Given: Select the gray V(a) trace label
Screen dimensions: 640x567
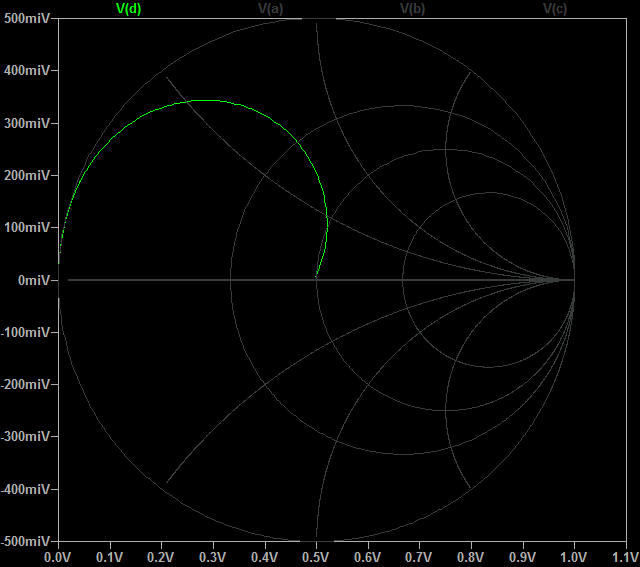Looking at the screenshot, I should coord(271,9).
